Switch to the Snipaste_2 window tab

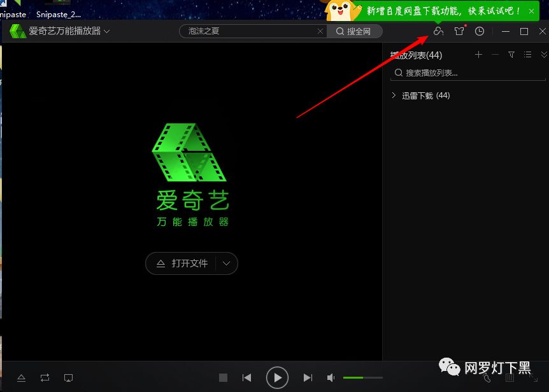pos(56,13)
